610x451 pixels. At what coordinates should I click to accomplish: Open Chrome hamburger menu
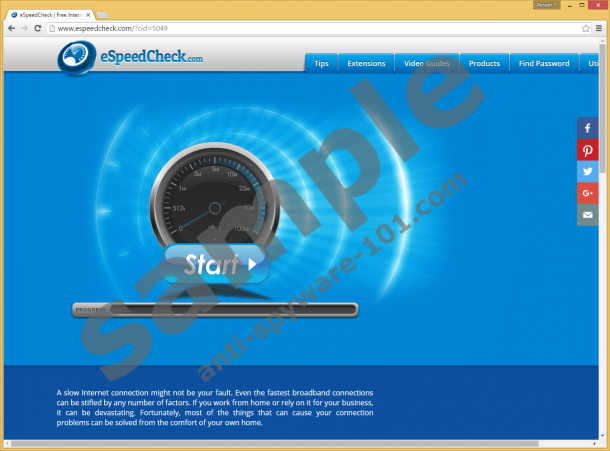point(599,28)
